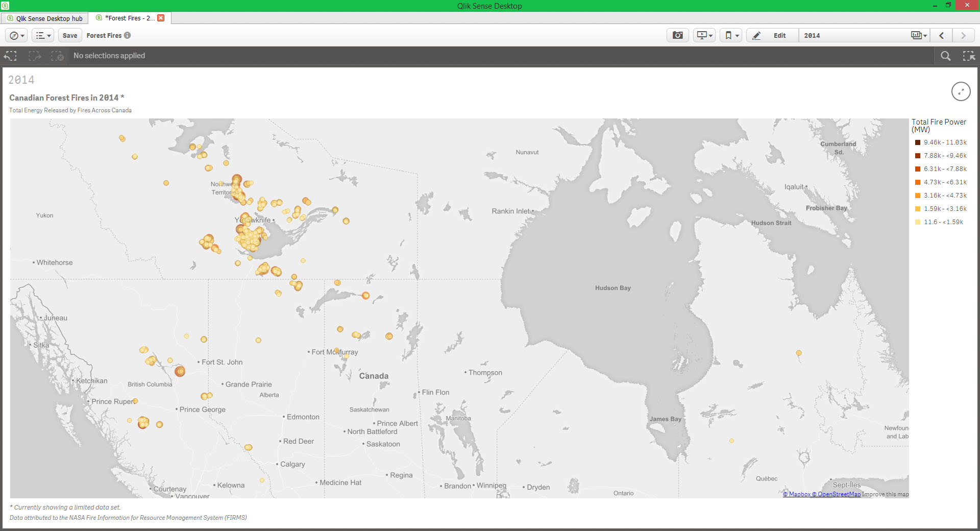The width and height of the screenshot is (980, 531).
Task: Open the Mapbox attribution link
Action: coord(797,494)
